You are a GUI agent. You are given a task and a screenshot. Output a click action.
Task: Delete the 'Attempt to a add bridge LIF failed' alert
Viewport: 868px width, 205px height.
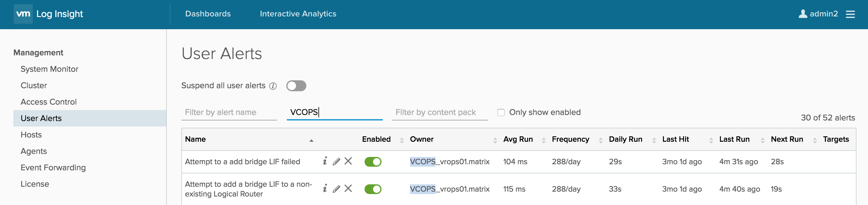coord(348,161)
